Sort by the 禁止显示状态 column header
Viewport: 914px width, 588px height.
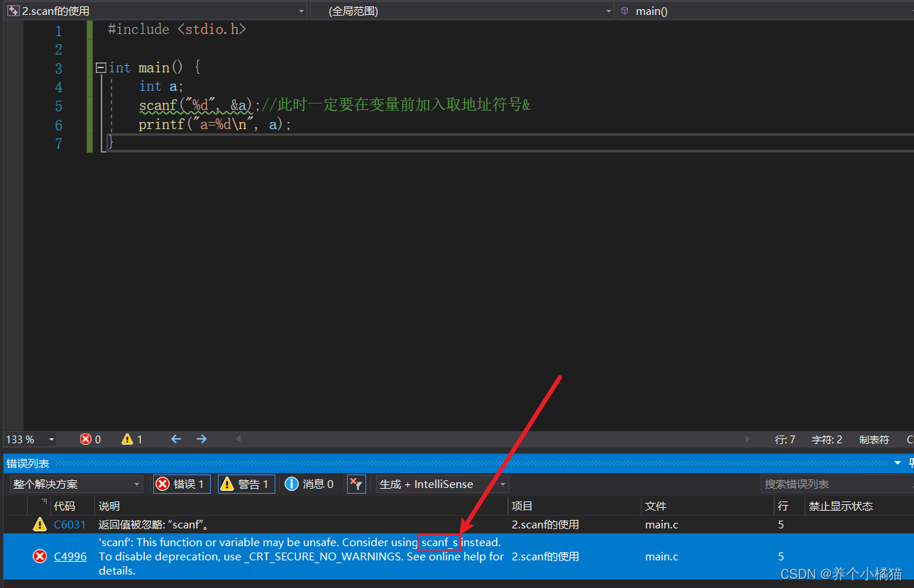[x=859, y=506]
